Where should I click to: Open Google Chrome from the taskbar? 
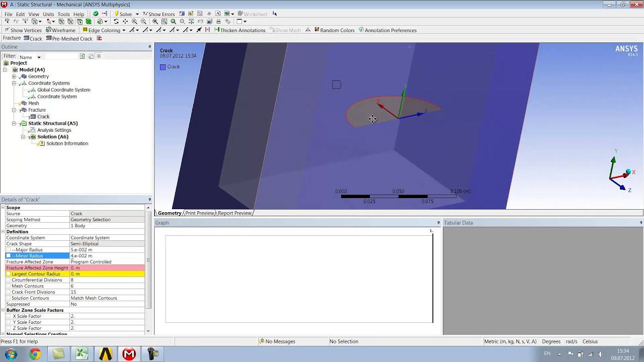[x=35, y=354]
